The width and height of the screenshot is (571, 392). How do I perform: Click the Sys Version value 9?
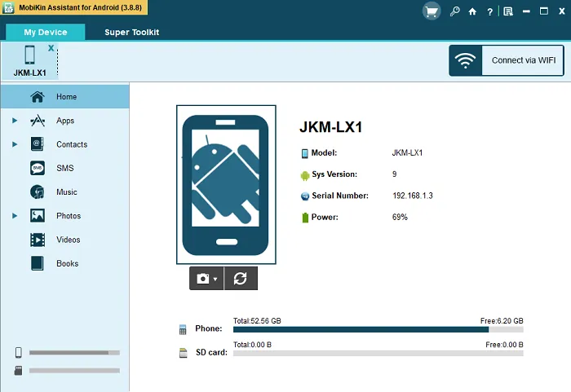click(394, 174)
